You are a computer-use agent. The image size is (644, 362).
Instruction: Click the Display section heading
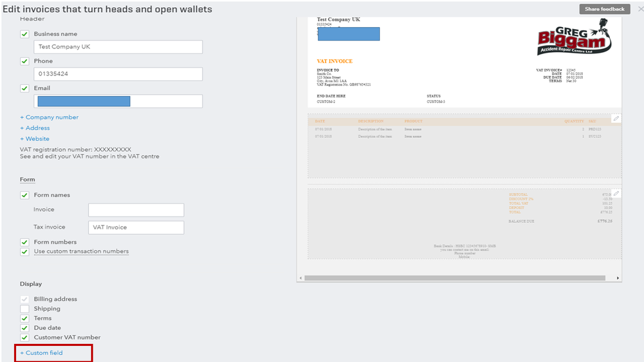[31, 283]
